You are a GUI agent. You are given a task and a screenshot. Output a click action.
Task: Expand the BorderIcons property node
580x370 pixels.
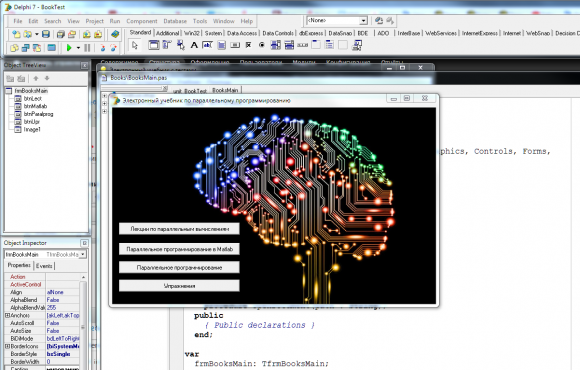coord(7,346)
